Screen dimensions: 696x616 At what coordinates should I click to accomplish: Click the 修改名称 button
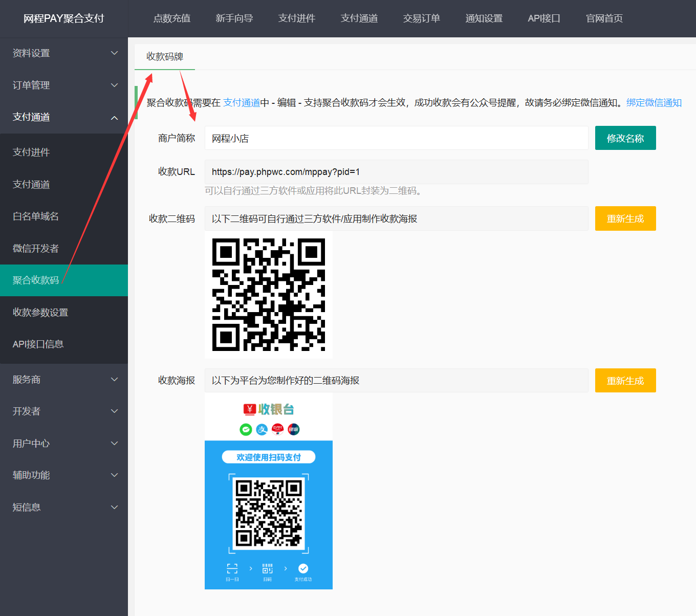click(625, 138)
